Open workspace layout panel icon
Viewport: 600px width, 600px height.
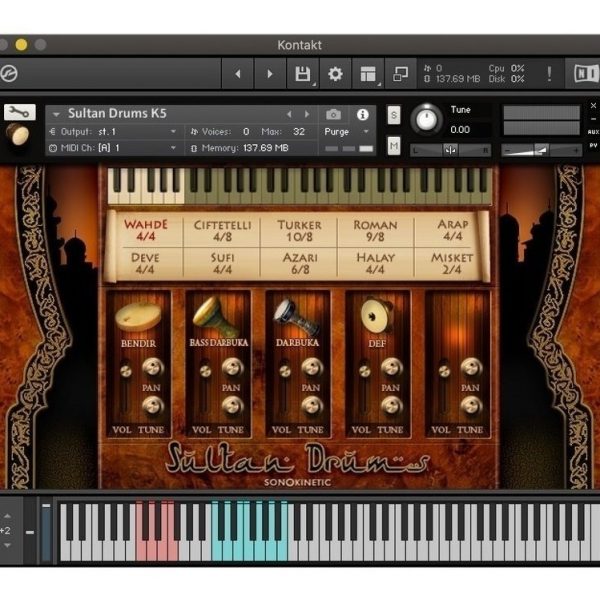point(368,73)
